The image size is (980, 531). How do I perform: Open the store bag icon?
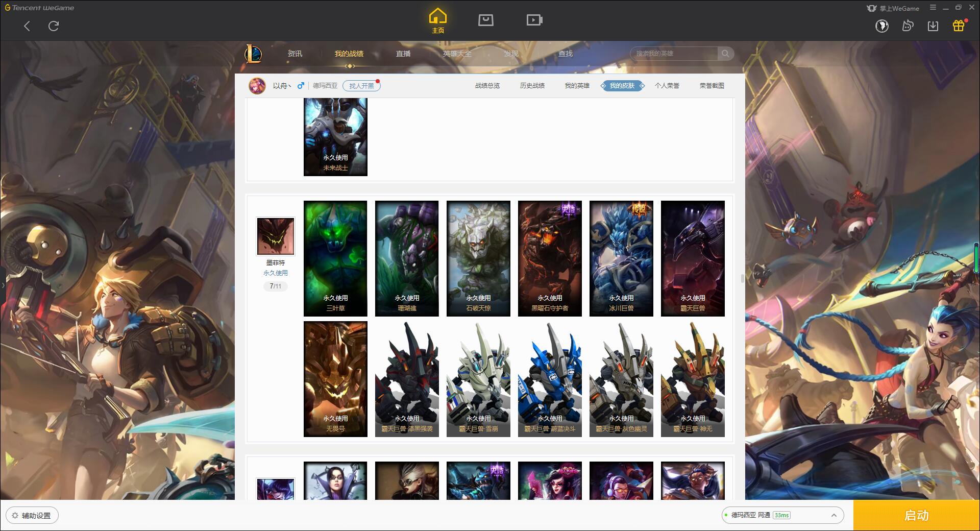point(486,20)
